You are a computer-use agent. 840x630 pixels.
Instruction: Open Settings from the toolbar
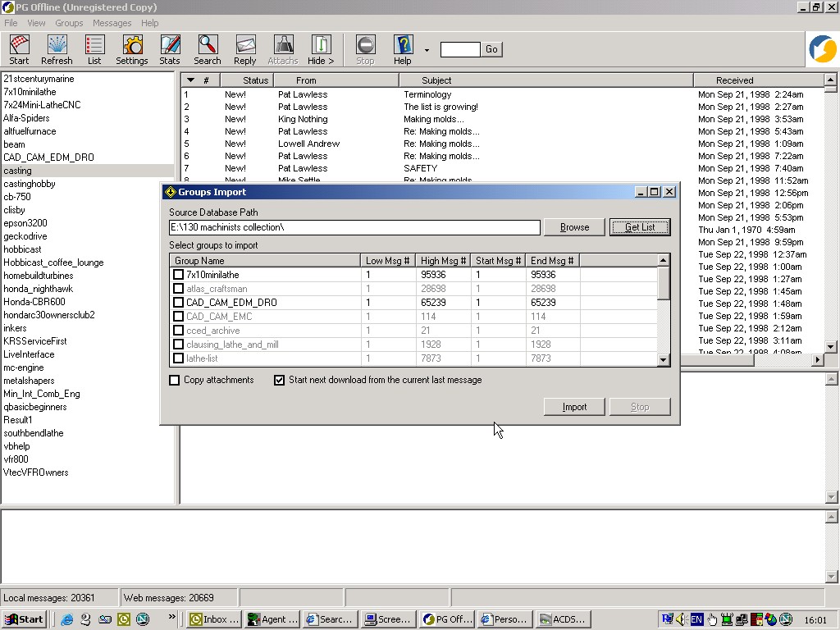[x=131, y=49]
